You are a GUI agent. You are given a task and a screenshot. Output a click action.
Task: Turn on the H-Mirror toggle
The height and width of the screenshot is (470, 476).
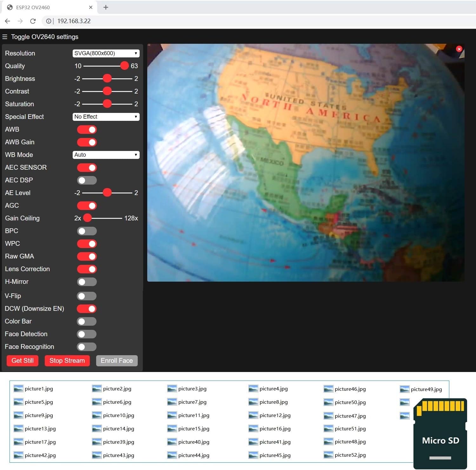(87, 282)
